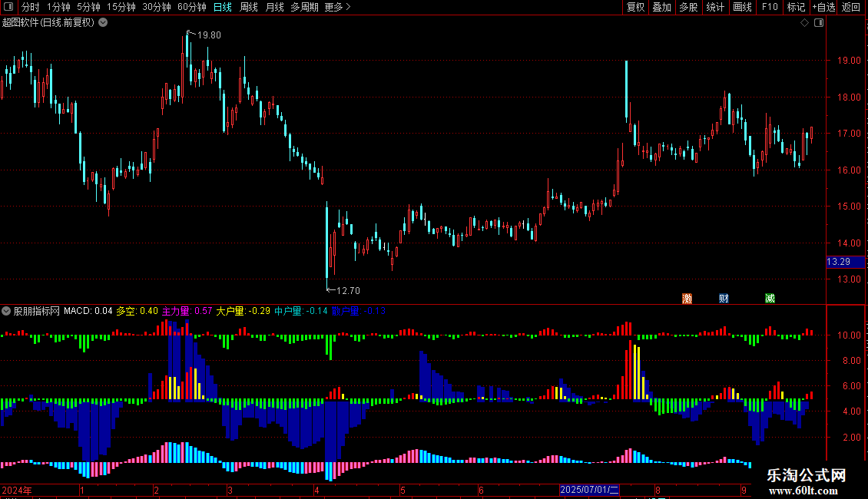Screen dimensions: 868x499
Task: Click the 大户量: -0.29 readout
Action: point(243,311)
